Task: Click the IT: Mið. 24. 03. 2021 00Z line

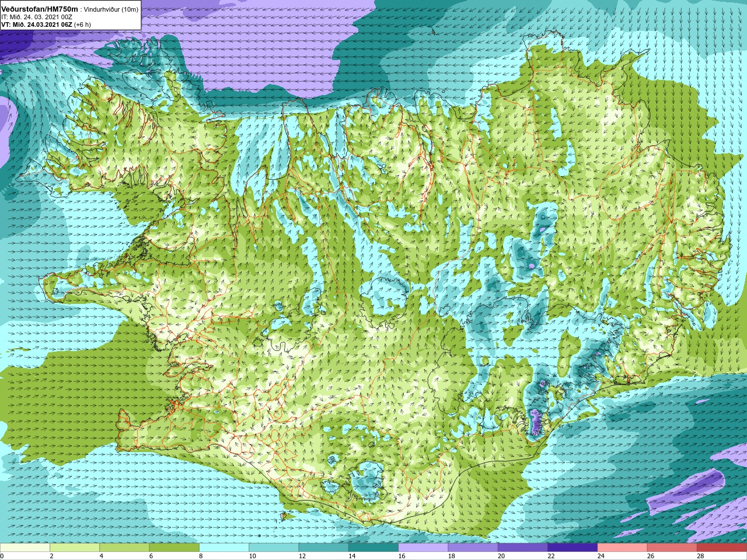Action: (x=37, y=17)
